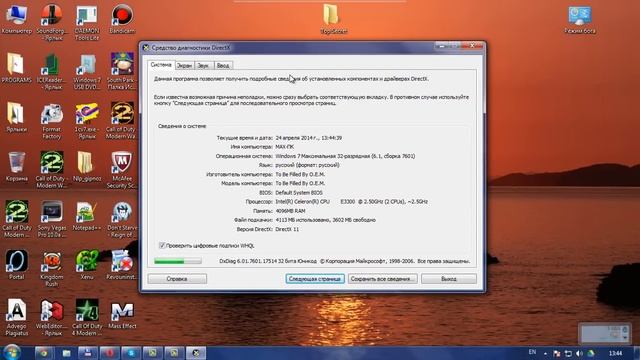Open the South Park desktop shortcut
The image size is (640, 360).
pos(122,71)
